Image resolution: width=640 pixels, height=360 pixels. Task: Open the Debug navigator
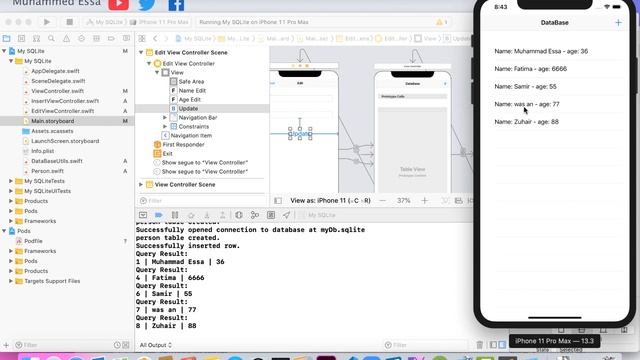[x=96, y=38]
